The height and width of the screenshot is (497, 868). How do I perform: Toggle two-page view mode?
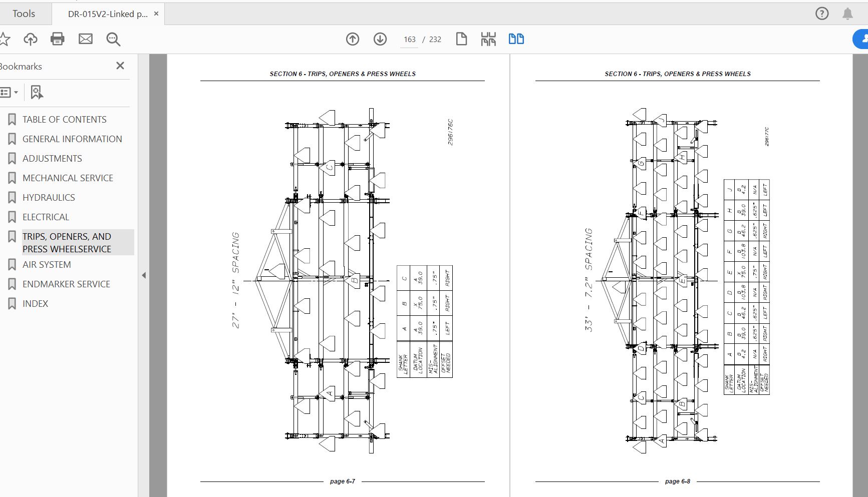[x=516, y=39]
